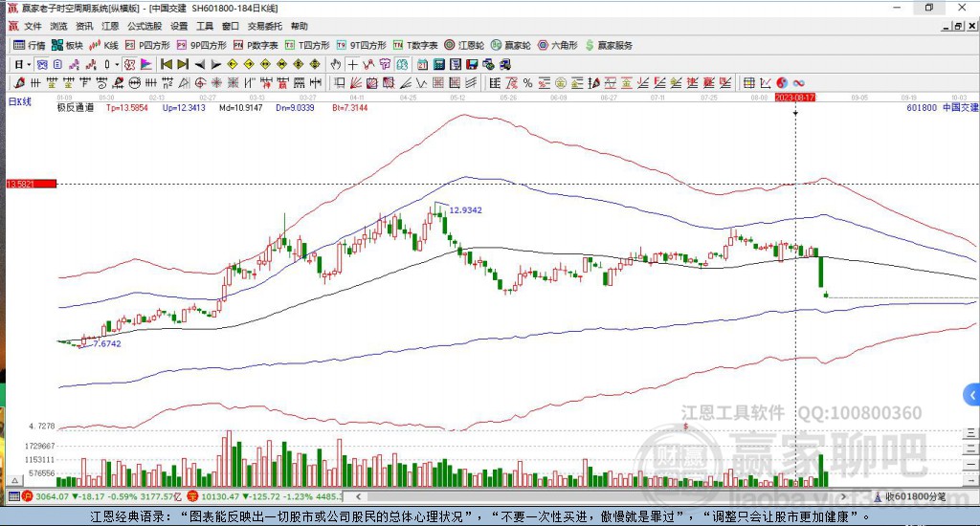Click the first yellow diamond left-arrow icon

(233, 64)
